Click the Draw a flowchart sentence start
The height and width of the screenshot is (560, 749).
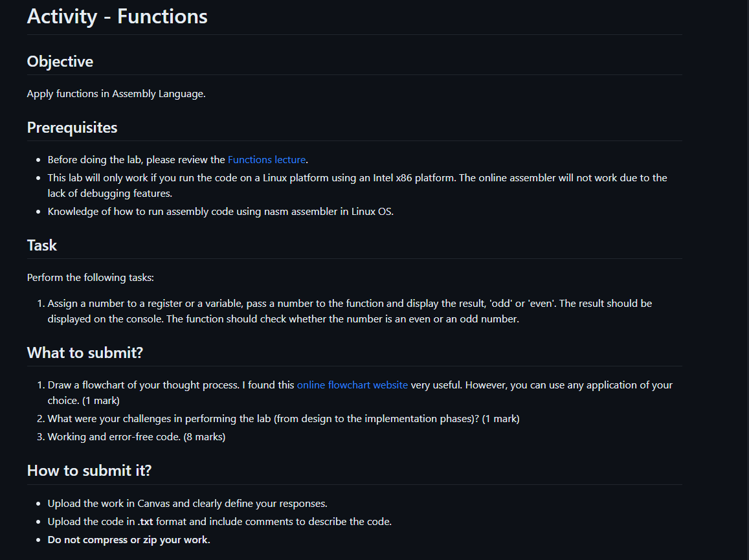click(x=143, y=385)
